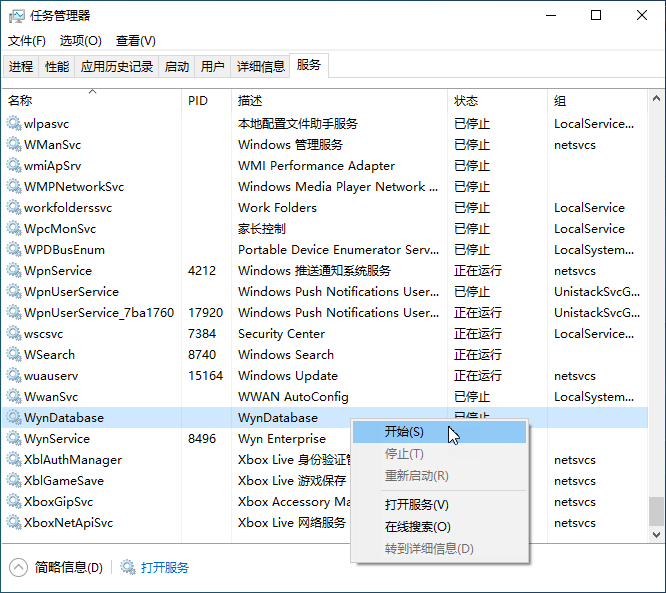Click the service icon for XboxNetApiSvc
The width and height of the screenshot is (666, 593).
pos(14,523)
